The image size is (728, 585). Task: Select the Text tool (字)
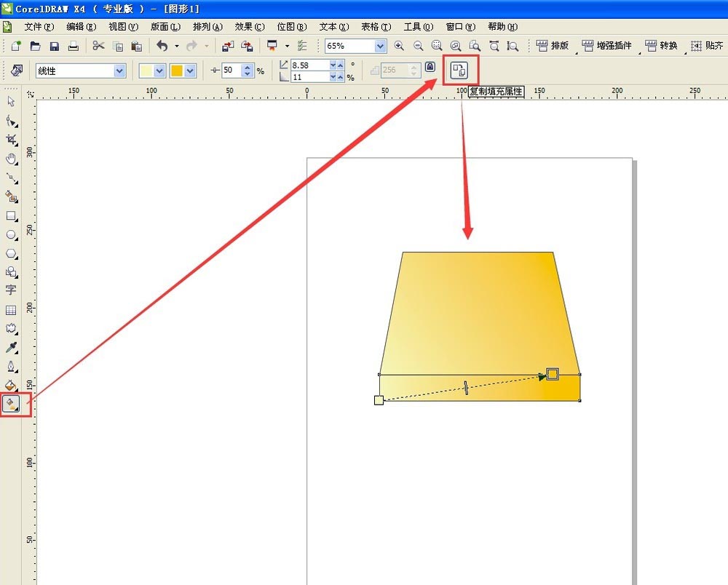click(x=11, y=290)
